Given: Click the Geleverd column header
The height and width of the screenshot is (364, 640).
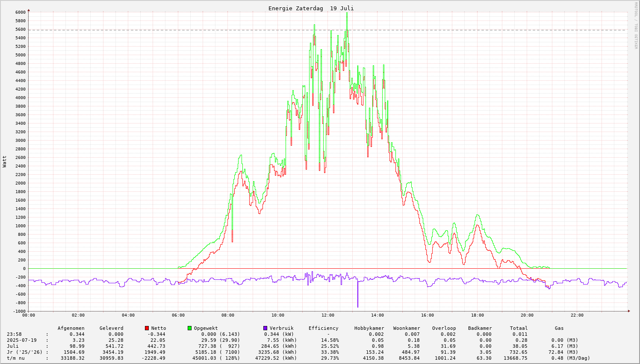Looking at the screenshot, I should coord(111,329).
